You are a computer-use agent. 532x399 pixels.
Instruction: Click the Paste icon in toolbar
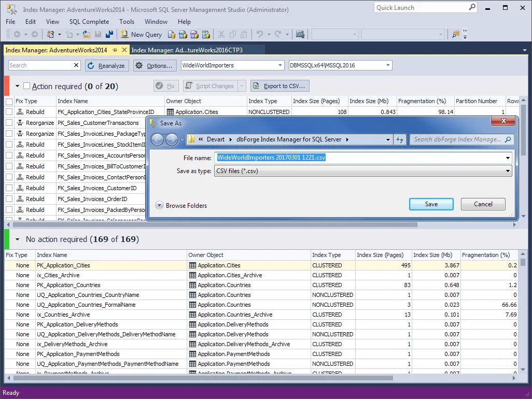pos(244,34)
